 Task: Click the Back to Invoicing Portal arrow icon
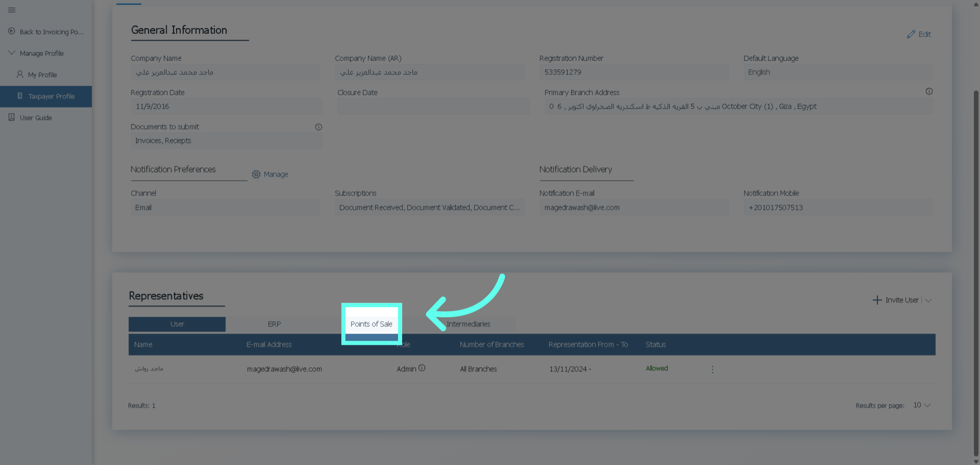11,31
